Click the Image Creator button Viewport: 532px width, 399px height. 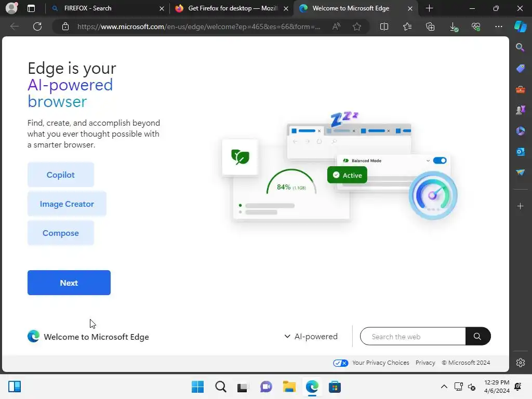pos(67,204)
